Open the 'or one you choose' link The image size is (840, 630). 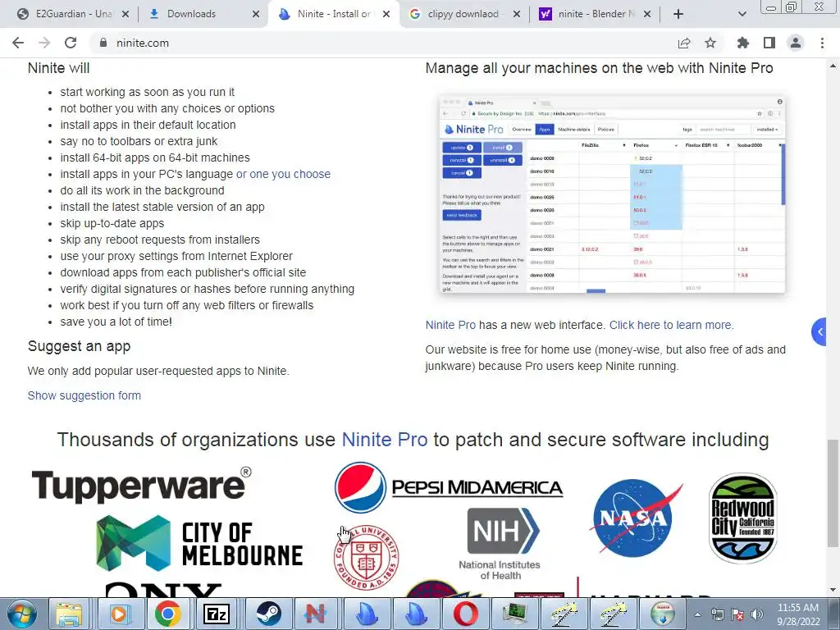pyautogui.click(x=283, y=174)
